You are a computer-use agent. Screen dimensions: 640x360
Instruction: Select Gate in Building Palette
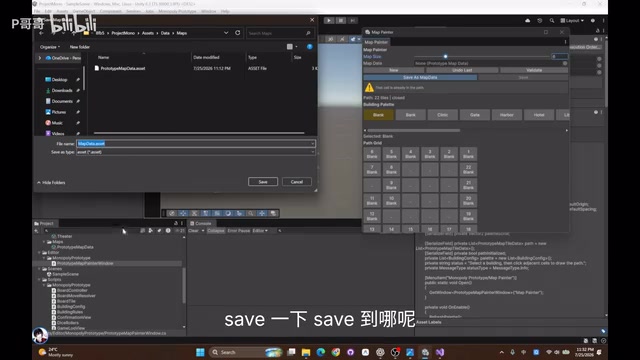coord(475,115)
